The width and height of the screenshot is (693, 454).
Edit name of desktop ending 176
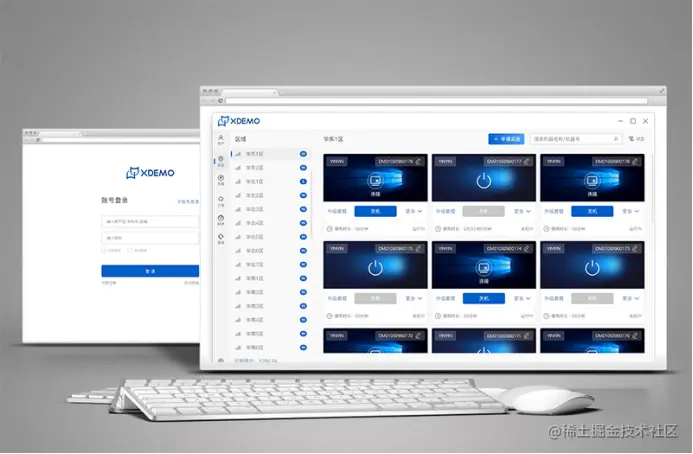click(x=635, y=161)
